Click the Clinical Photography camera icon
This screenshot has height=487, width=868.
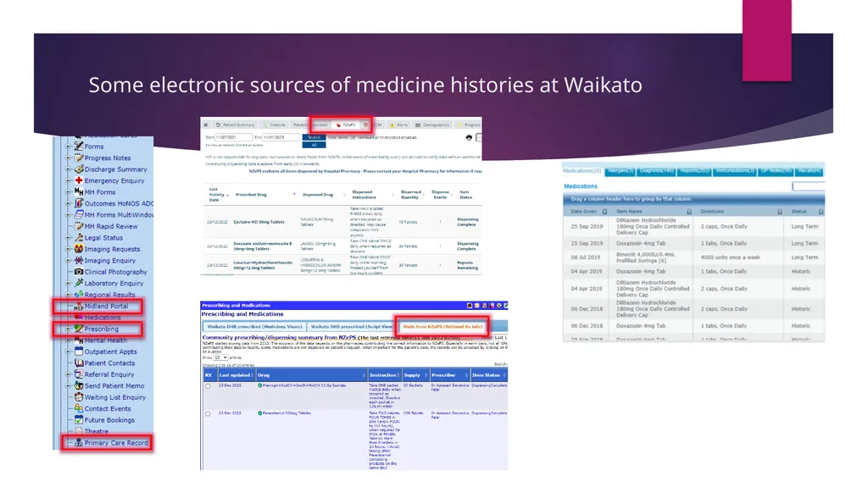(79, 272)
